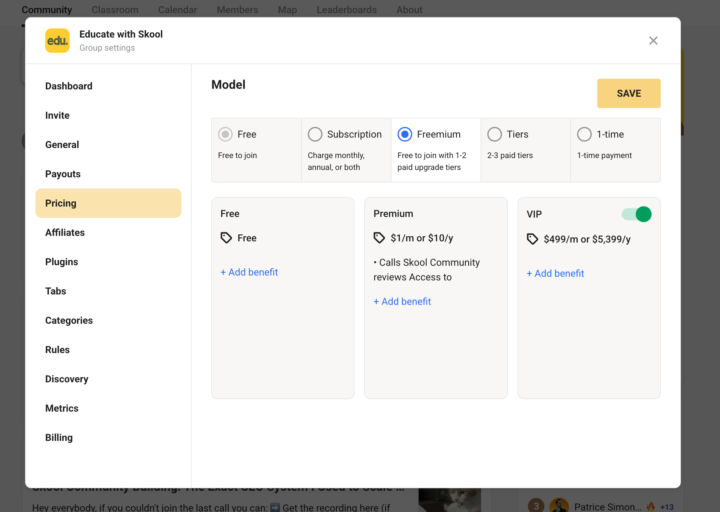Add benefit to the Free tier

click(x=249, y=272)
